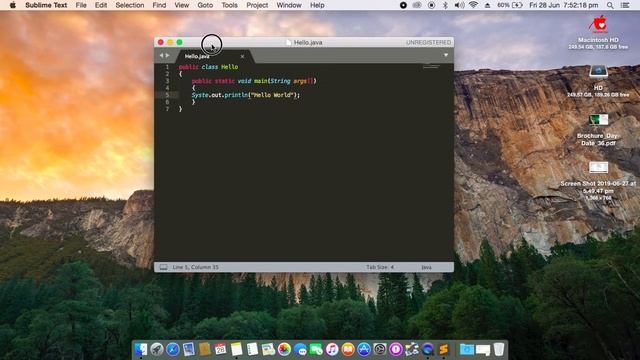Open iTunes from the dock

332,349
